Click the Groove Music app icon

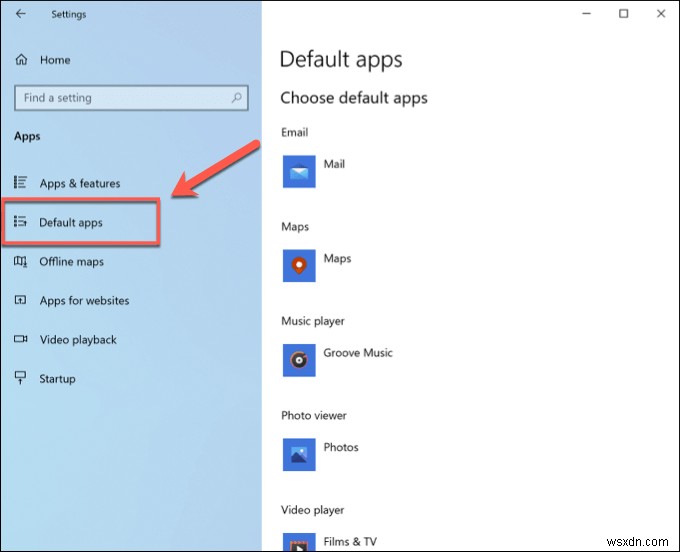[x=299, y=360]
